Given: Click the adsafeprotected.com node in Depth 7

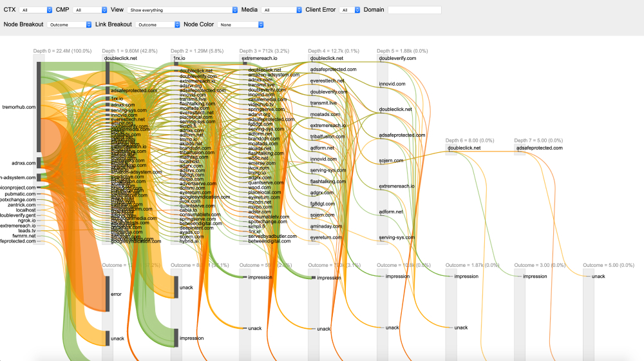Looking at the screenshot, I should [539, 148].
